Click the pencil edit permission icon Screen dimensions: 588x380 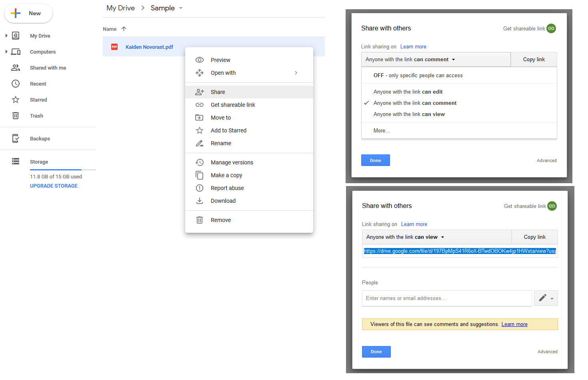point(543,298)
